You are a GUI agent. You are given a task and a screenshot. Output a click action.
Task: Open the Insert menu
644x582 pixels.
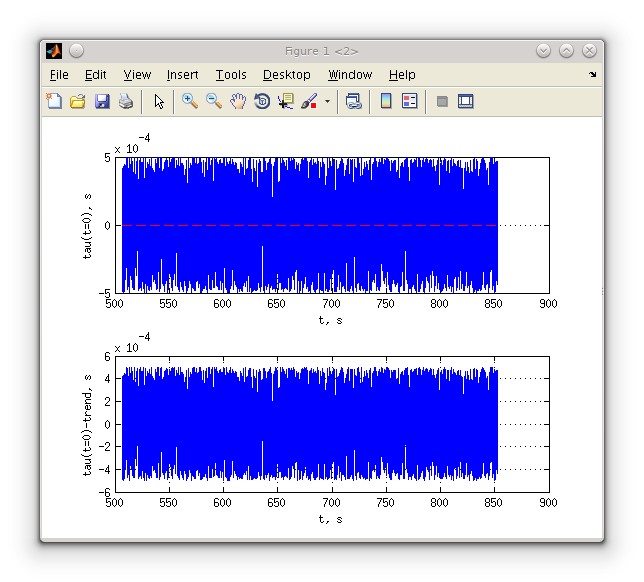point(182,75)
